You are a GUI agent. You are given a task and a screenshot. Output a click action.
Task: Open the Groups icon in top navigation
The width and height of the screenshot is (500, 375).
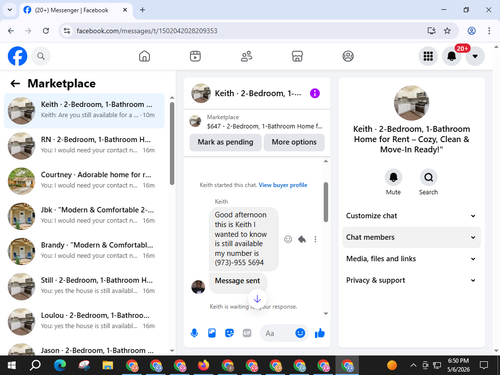pyautogui.click(x=348, y=56)
